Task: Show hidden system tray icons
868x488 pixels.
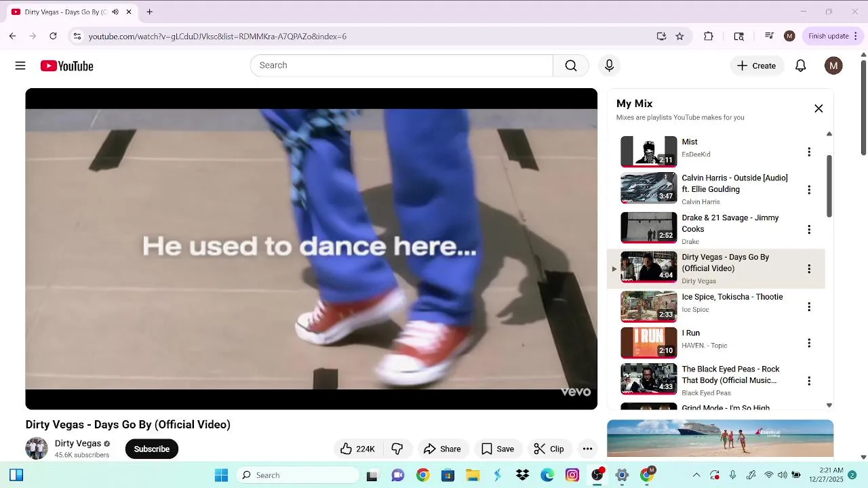Action: (x=696, y=475)
